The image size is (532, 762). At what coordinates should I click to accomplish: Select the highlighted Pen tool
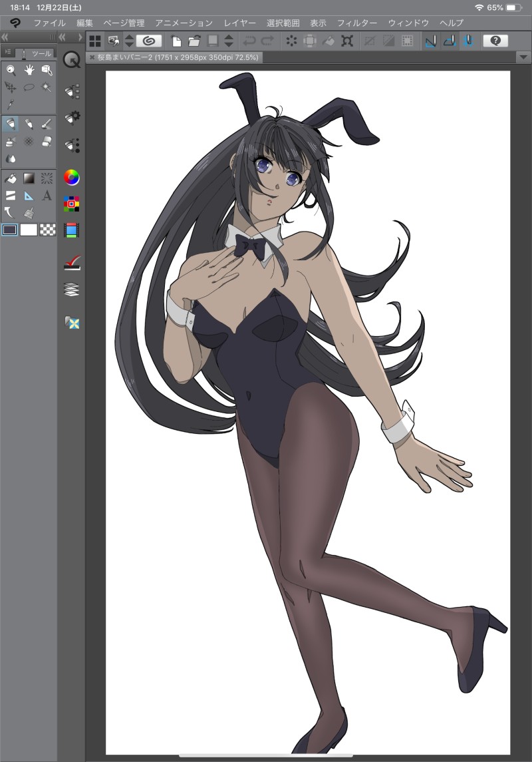[11, 124]
